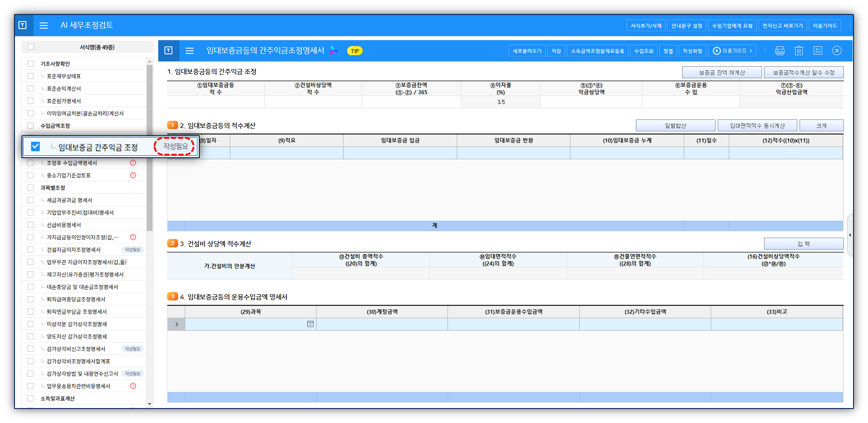Open the calculator icon in the form toolbar
868x423 pixels.
[818, 51]
